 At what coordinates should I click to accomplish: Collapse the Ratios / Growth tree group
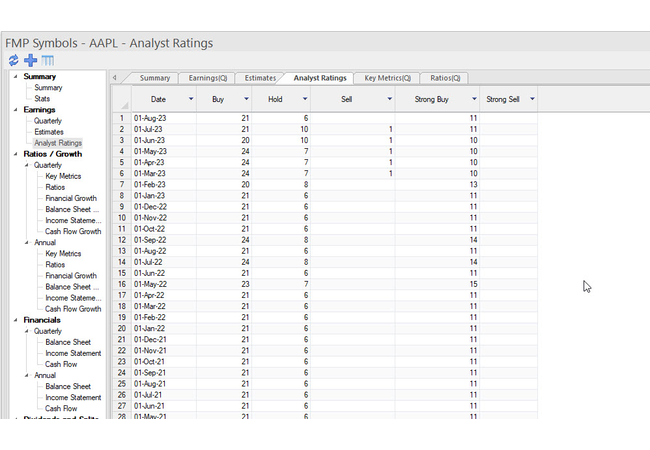coord(16,154)
